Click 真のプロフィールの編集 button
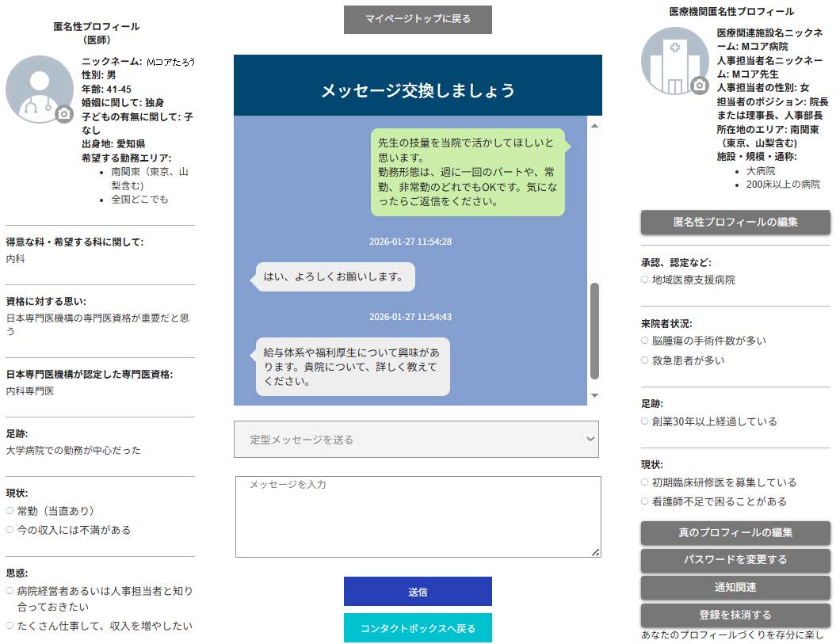Image resolution: width=836 pixels, height=644 pixels. [734, 533]
